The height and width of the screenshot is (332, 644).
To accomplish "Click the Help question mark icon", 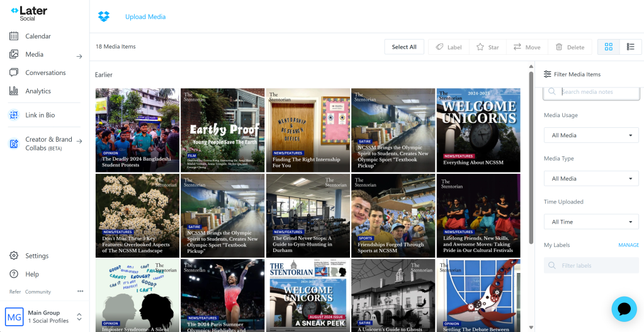I will 14,274.
